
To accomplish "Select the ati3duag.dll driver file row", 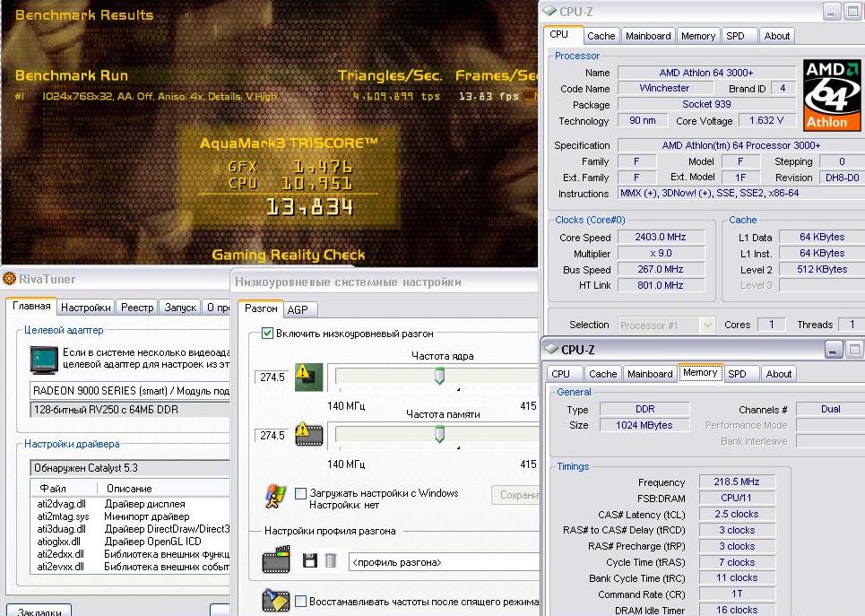I will tap(131, 529).
